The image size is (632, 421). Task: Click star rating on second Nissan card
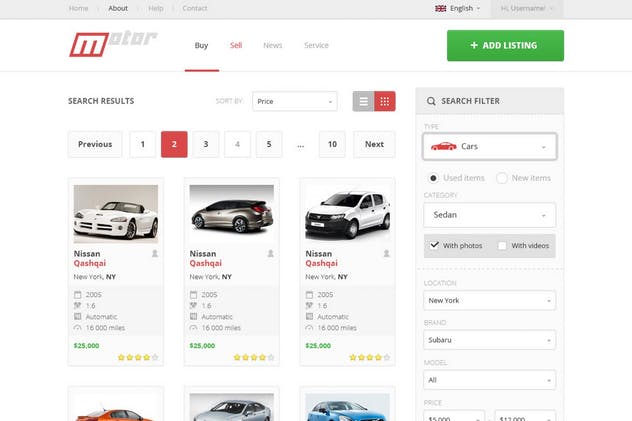tap(254, 357)
